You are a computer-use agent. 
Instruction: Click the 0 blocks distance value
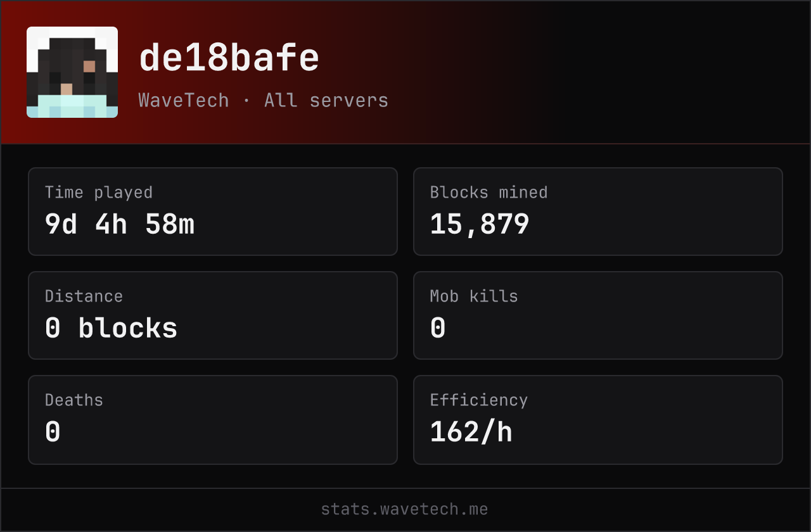(112, 328)
